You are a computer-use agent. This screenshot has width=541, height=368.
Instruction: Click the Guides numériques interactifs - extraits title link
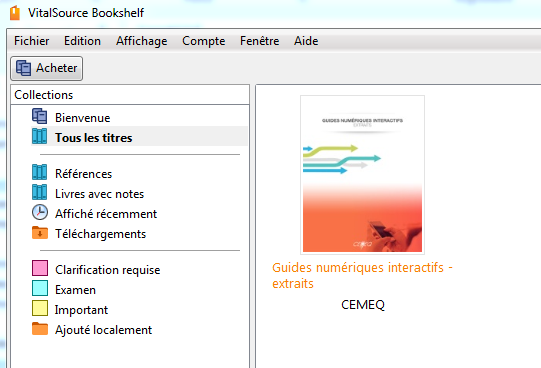(362, 275)
